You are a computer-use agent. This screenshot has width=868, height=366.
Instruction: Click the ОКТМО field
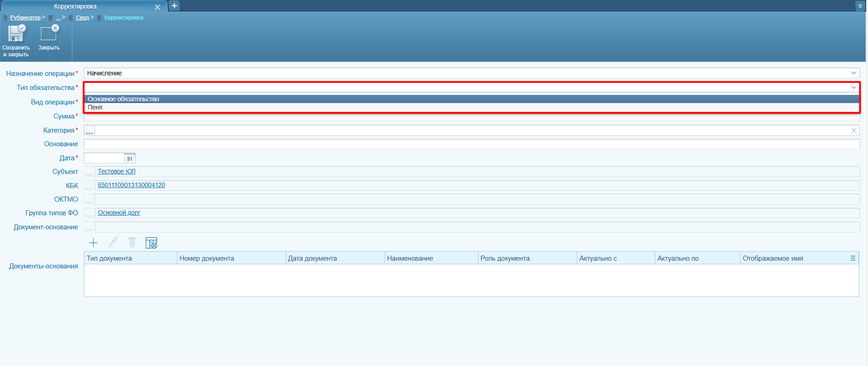(477, 199)
